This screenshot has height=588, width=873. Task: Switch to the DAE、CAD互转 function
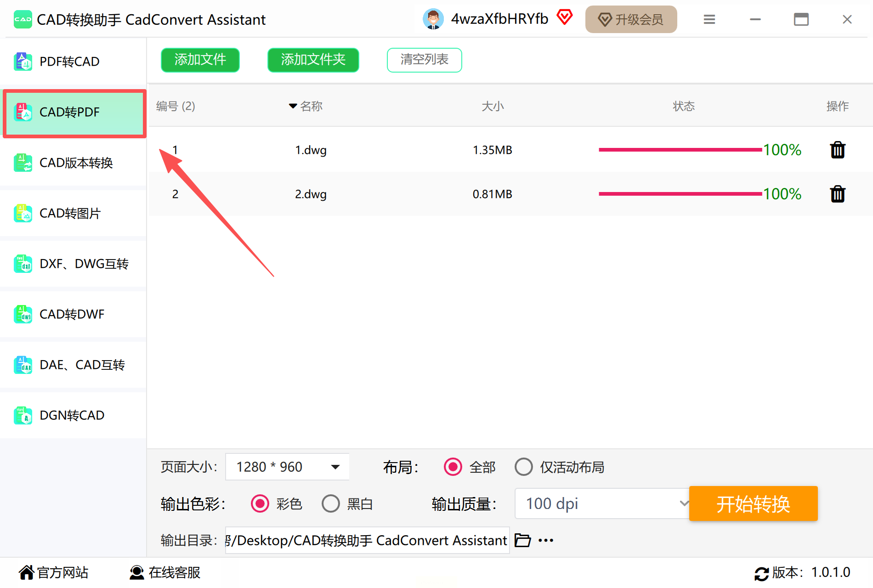tap(74, 365)
